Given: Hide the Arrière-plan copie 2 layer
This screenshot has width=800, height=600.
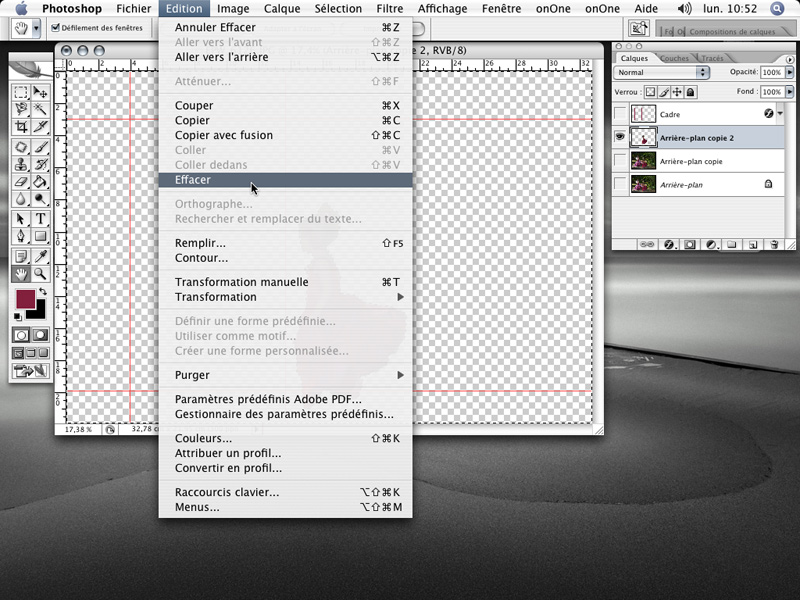Looking at the screenshot, I should [620, 137].
